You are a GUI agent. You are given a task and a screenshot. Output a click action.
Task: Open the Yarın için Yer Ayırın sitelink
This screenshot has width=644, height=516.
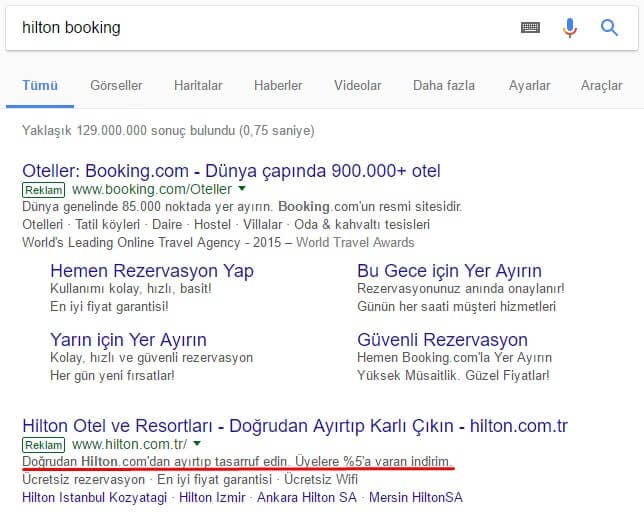(x=128, y=340)
